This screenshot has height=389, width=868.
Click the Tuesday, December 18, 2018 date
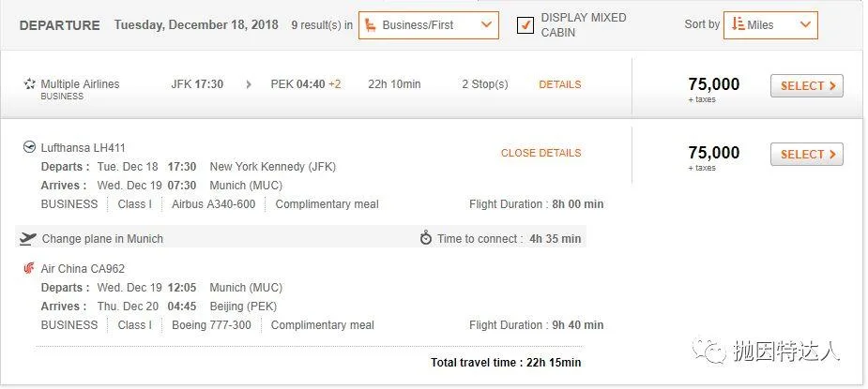tap(196, 25)
